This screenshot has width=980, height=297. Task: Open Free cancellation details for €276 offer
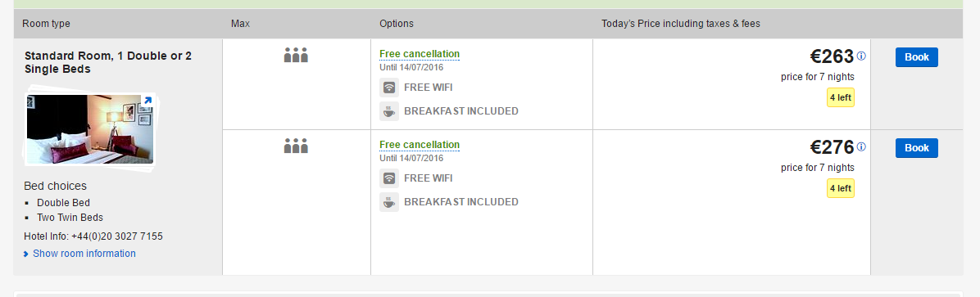click(420, 145)
